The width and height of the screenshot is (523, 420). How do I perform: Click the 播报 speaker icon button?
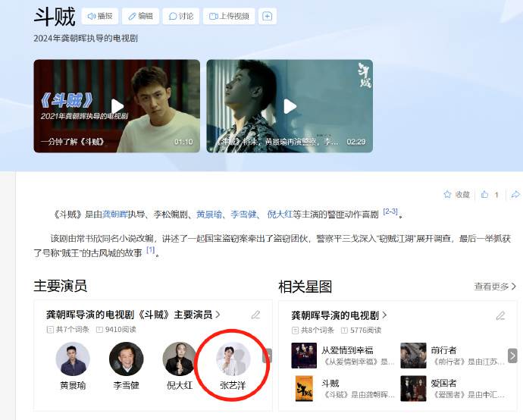tap(100, 16)
